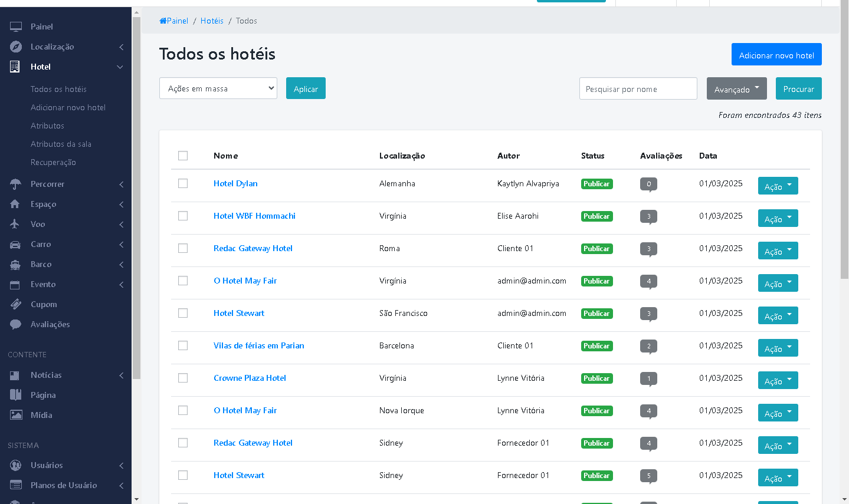Viewport: 849px width, 504px height.
Task: Open the Vilas de férias em Parian link
Action: [258, 345]
